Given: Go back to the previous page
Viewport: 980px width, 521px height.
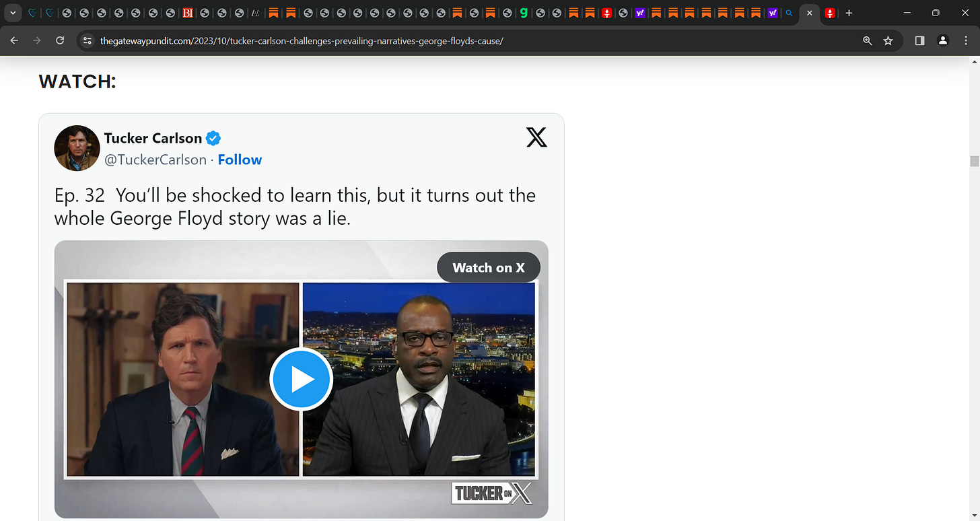Looking at the screenshot, I should coord(14,40).
